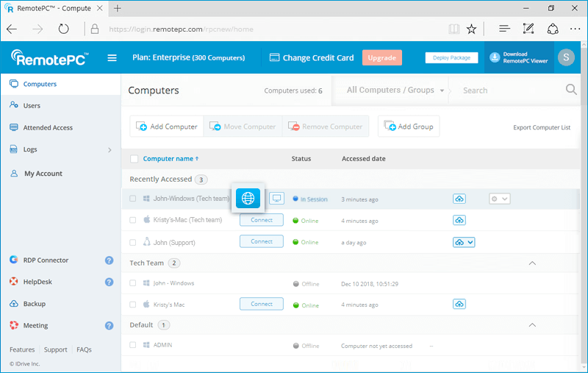
Task: Click cloud upload icon for Kristy's-Mac (Tech team)
Action: coord(459,220)
